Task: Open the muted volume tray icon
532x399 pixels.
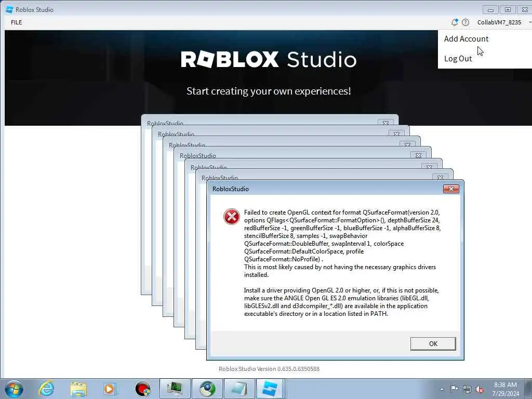Action: (x=480, y=389)
